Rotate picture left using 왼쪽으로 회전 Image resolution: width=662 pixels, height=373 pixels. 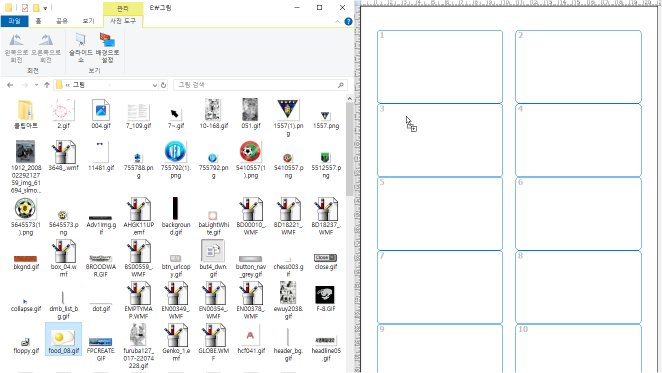(x=16, y=48)
